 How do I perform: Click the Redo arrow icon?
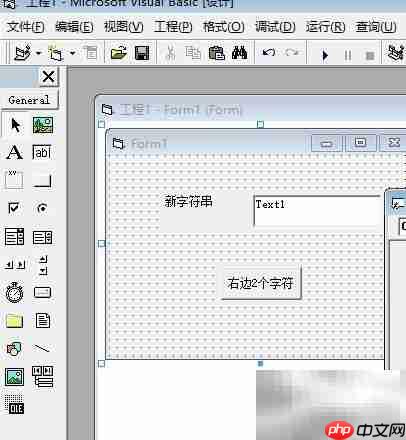pos(292,52)
